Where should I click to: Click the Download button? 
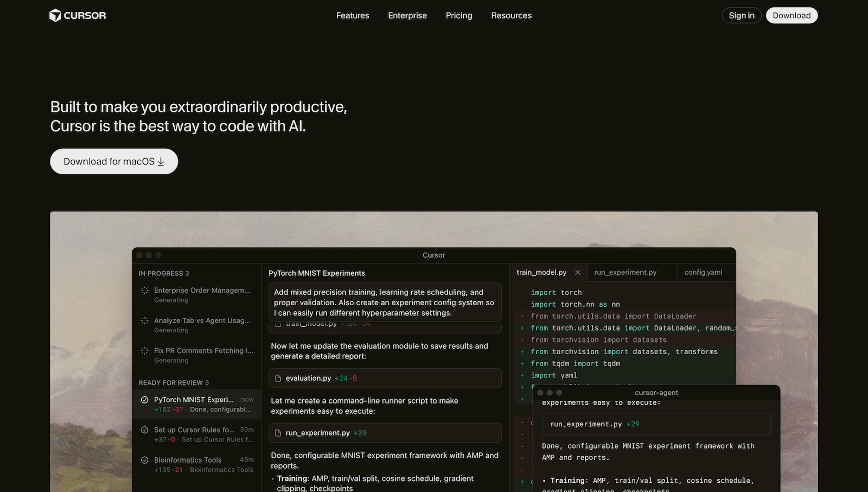point(792,15)
